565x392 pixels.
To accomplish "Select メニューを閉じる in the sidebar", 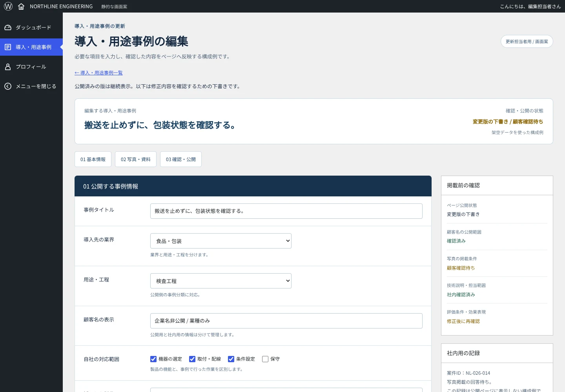I will [x=31, y=86].
